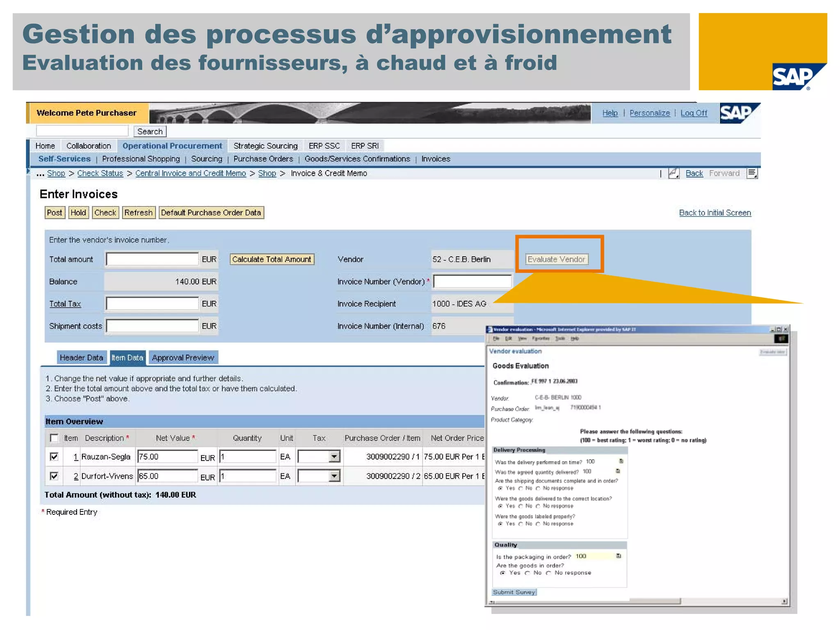Viewport: 840px width, 630px height.
Task: Click the Post button
Action: tap(55, 213)
